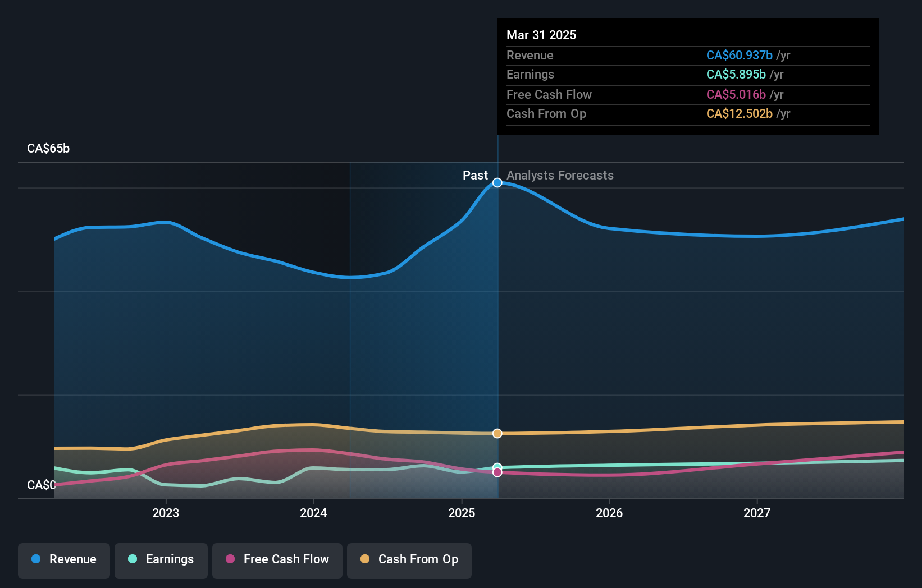The width and height of the screenshot is (922, 588).
Task: Click the 2026 x-axis label
Action: pyautogui.click(x=609, y=513)
